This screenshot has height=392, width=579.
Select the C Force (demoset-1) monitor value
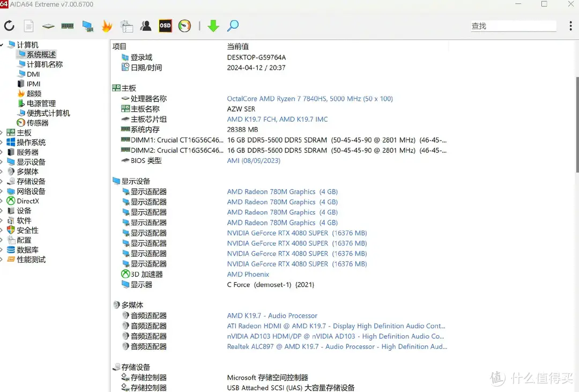pyautogui.click(x=271, y=285)
